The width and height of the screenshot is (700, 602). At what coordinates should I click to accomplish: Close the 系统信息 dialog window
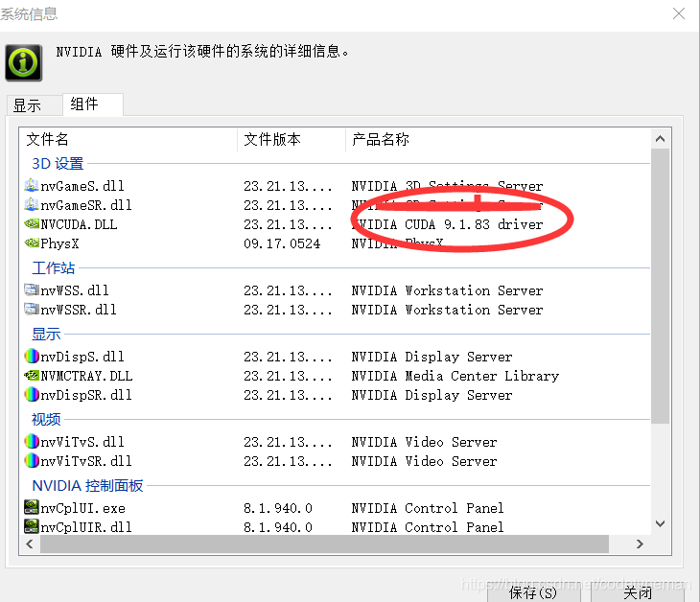pos(679,13)
